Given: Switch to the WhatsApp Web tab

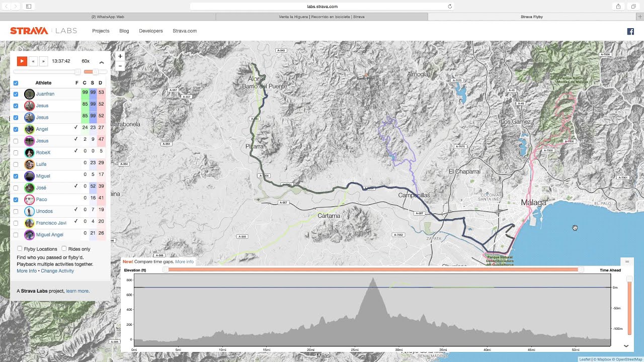Looking at the screenshot, I should [108, 17].
